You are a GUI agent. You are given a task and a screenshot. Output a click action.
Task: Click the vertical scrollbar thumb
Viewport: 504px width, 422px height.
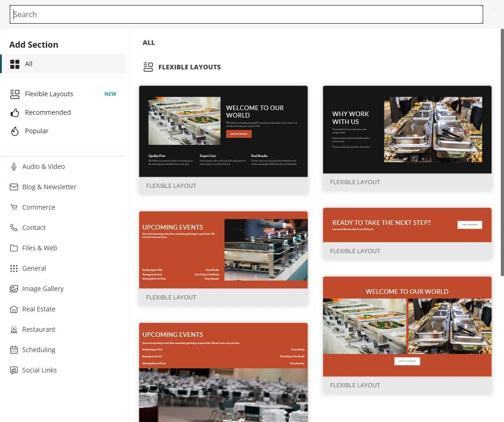coord(502,153)
